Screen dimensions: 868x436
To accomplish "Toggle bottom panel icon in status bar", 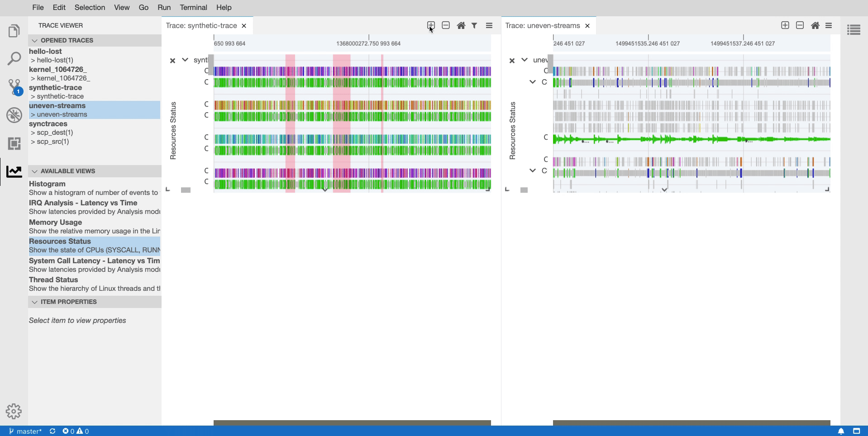I will [856, 431].
